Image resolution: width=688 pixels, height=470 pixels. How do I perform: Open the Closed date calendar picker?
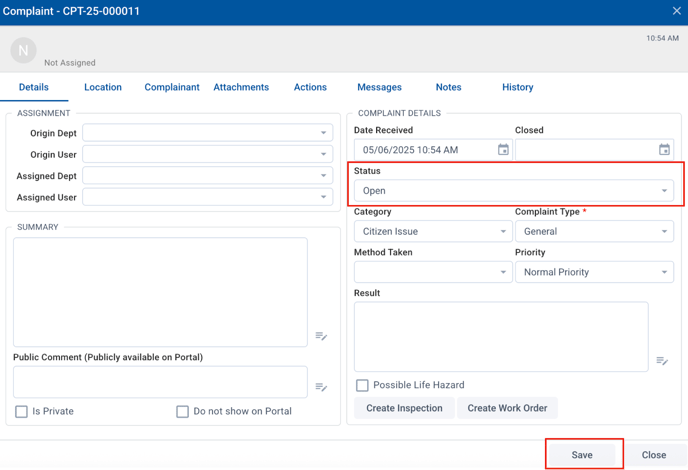[664, 150]
